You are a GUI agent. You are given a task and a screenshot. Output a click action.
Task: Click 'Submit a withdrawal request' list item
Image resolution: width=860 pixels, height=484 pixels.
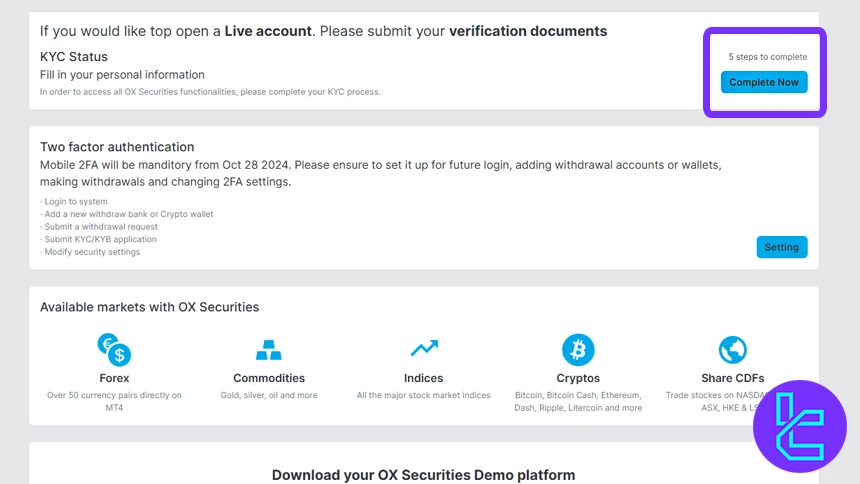tap(99, 227)
